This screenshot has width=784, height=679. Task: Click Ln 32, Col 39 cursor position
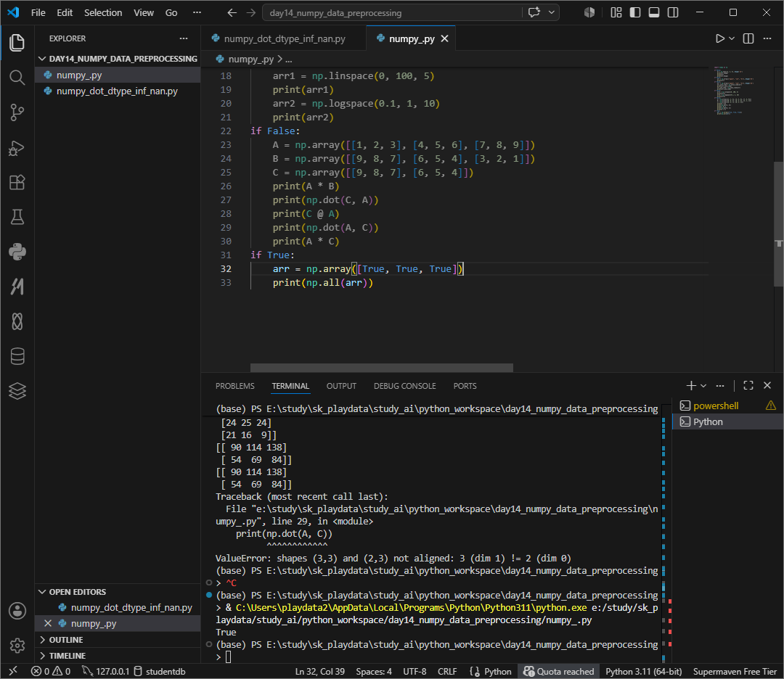(x=320, y=671)
